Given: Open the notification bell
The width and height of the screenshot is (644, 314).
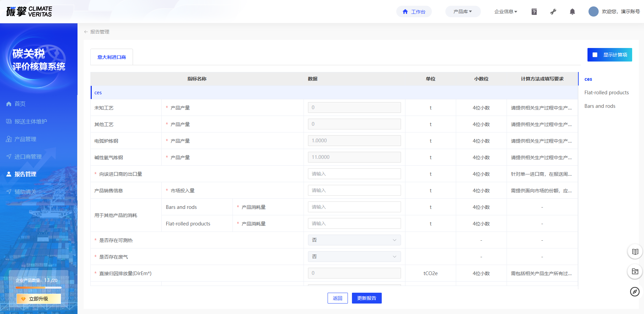Looking at the screenshot, I should (x=572, y=12).
